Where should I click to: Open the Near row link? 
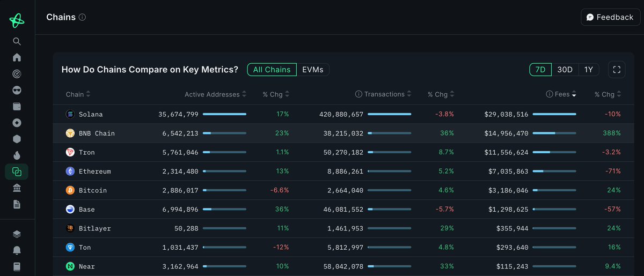[86, 266]
